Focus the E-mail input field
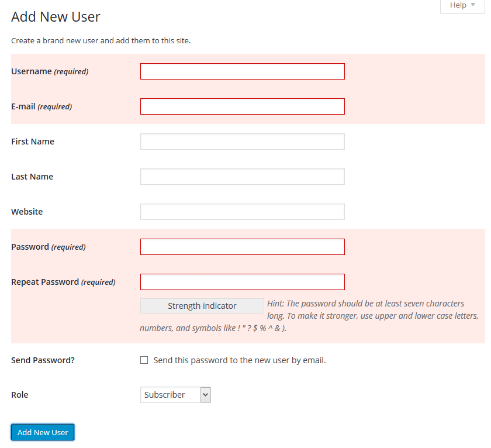The width and height of the screenshot is (491, 448). tap(243, 106)
